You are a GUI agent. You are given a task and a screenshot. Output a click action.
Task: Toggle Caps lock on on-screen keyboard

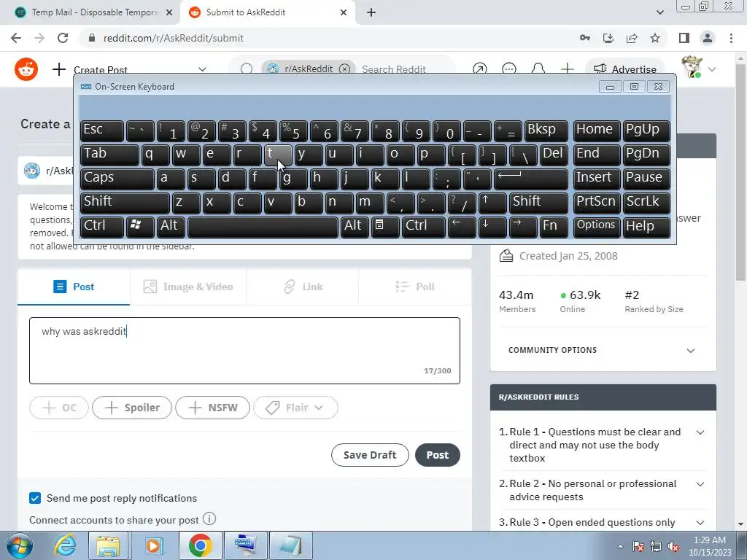[x=117, y=179]
